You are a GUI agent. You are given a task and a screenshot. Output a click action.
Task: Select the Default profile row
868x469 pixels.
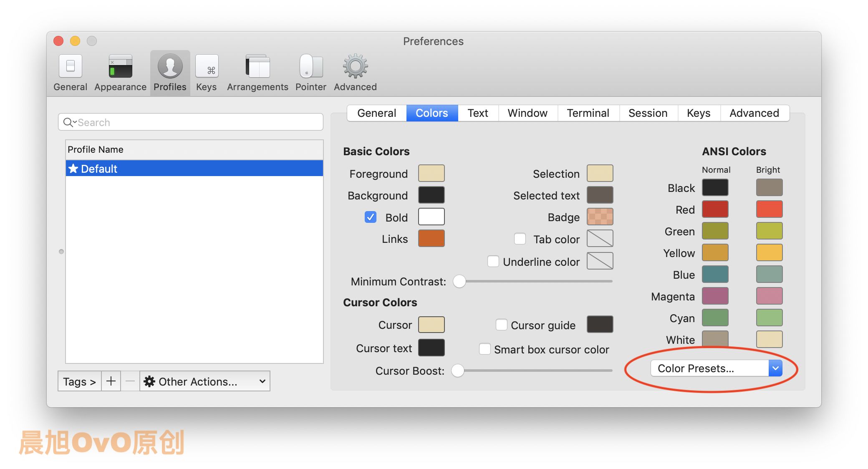(x=194, y=169)
